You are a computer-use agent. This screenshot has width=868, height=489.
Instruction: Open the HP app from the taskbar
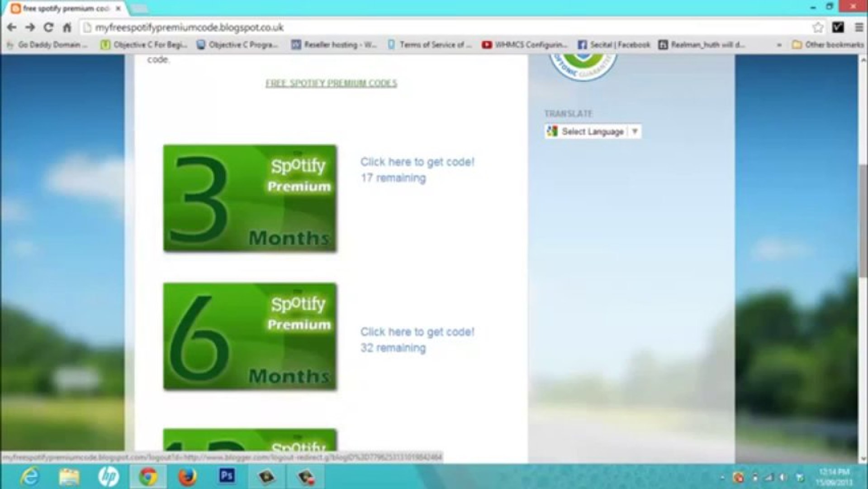[109, 477]
